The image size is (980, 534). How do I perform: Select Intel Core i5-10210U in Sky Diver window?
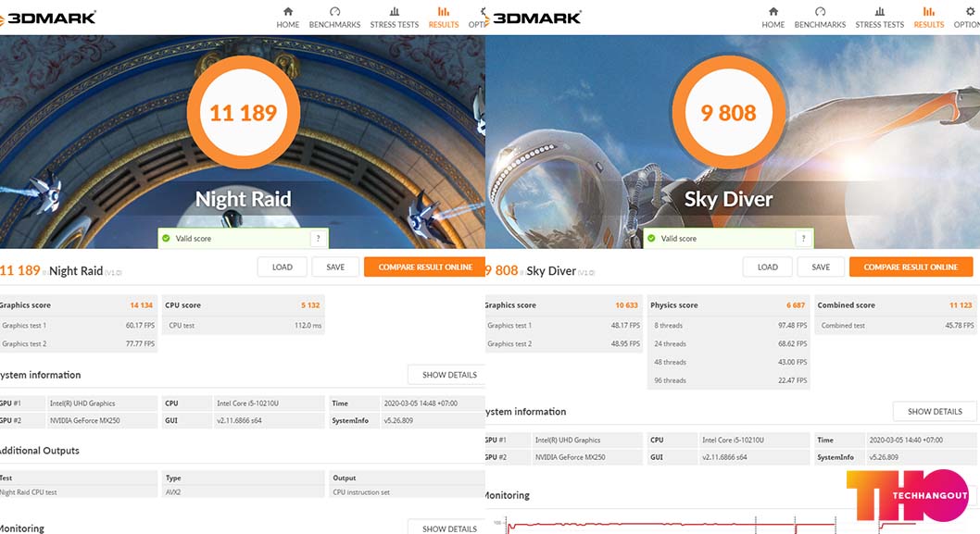click(733, 440)
